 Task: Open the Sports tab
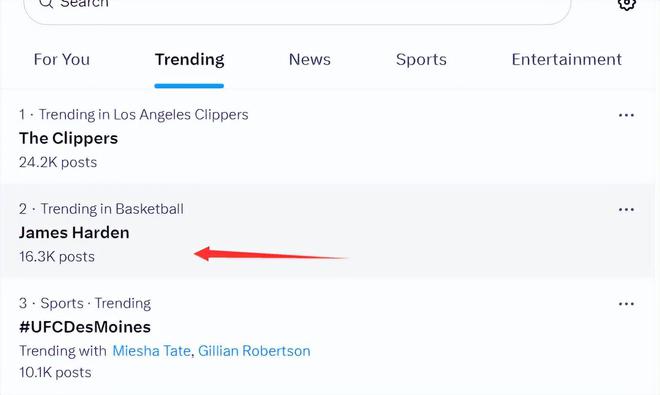tap(421, 59)
